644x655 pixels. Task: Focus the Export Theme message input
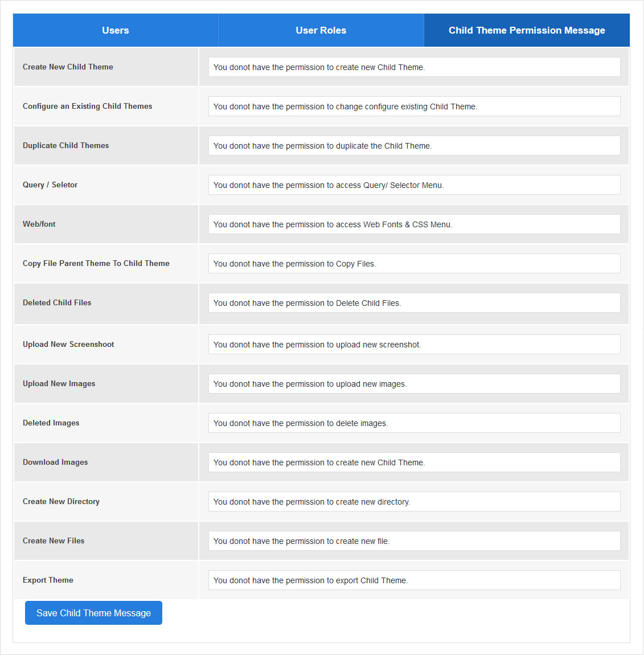point(414,580)
